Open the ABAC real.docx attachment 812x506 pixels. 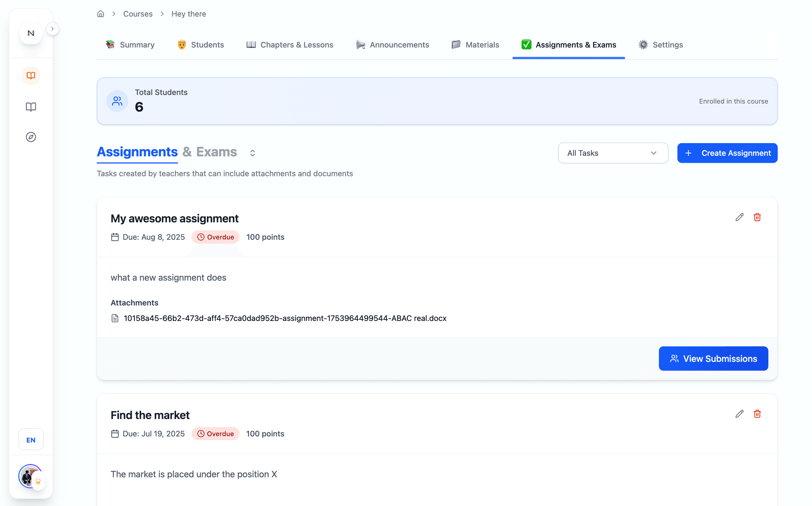[x=285, y=318]
